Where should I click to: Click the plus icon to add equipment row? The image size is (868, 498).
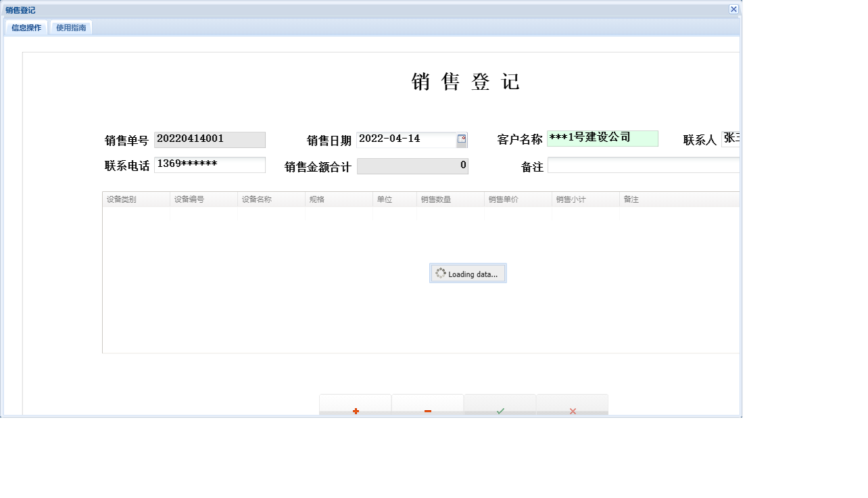[355, 409]
